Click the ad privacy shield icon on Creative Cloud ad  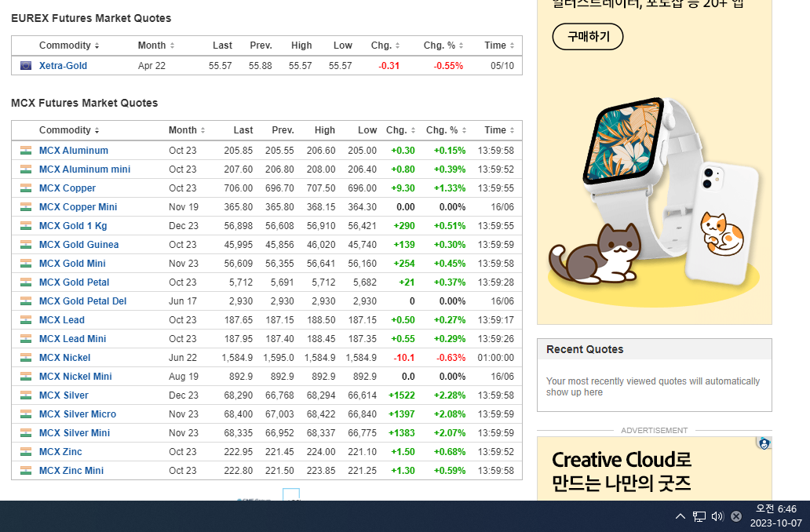[x=764, y=443]
